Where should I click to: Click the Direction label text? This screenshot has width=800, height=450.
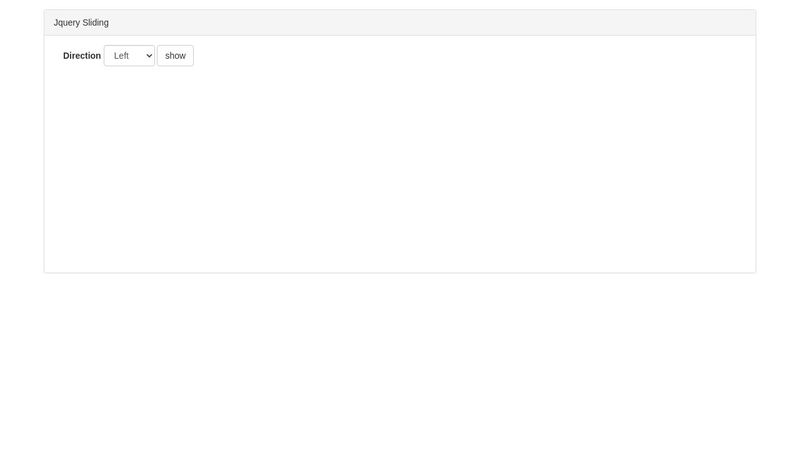pyautogui.click(x=82, y=56)
